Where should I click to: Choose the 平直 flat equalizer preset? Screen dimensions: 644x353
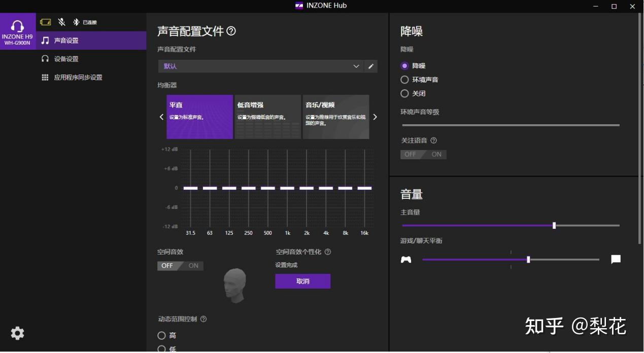[x=199, y=117]
